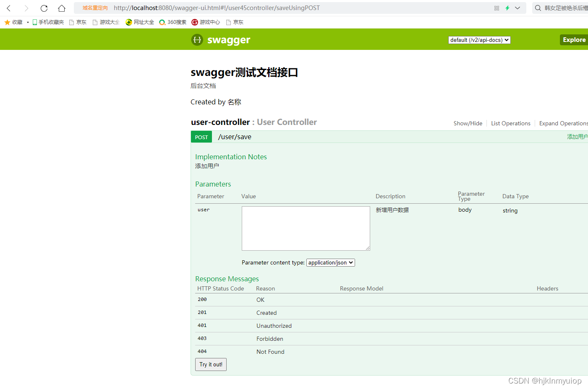Select the 401 status code cell
Screen dimensions: 588x389
202,325
